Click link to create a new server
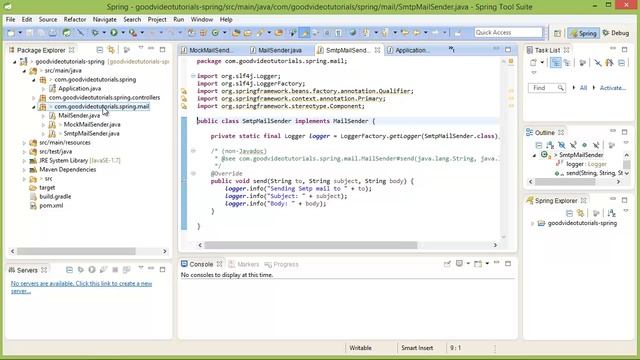 (x=81, y=287)
